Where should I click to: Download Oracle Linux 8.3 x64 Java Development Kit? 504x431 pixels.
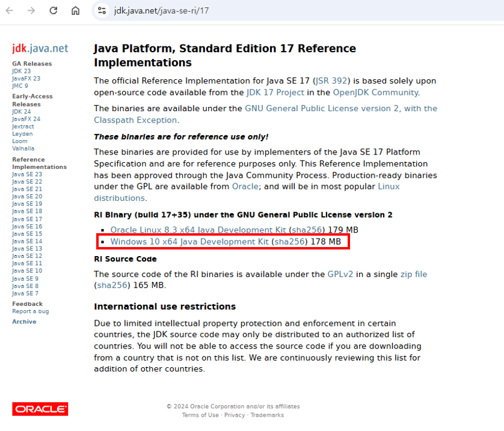[x=198, y=230]
